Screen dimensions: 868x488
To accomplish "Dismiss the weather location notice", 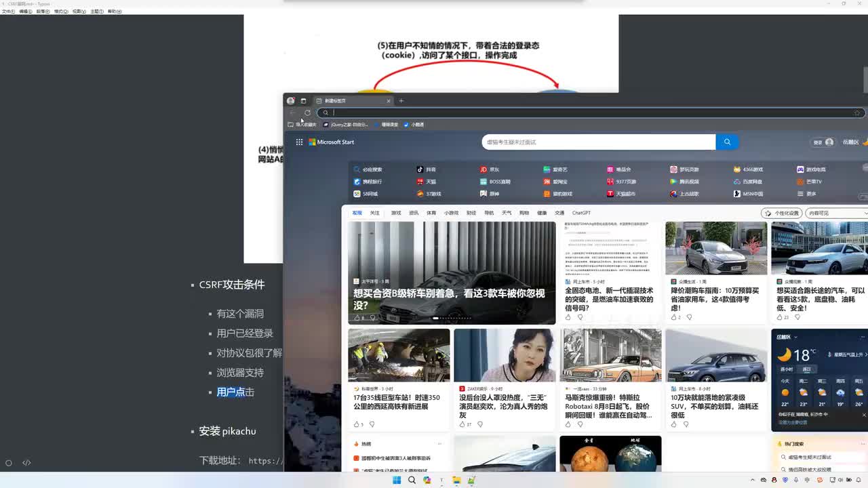I will 863,414.
